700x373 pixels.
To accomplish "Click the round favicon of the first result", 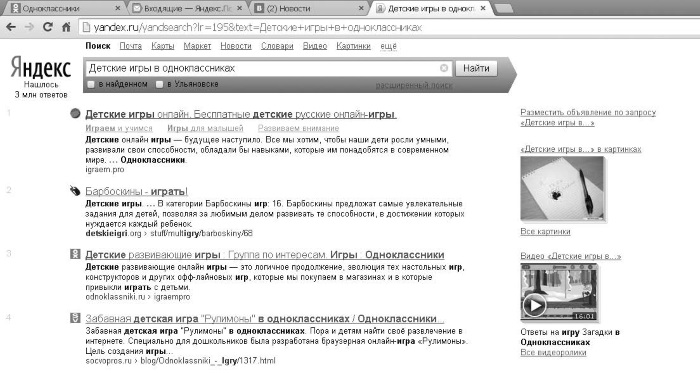I will coord(75,113).
